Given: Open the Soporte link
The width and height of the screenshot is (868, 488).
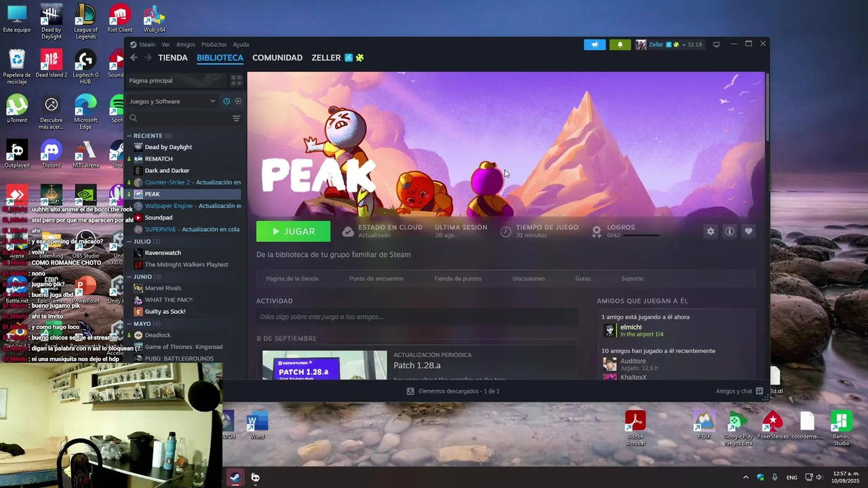Looking at the screenshot, I should 632,279.
